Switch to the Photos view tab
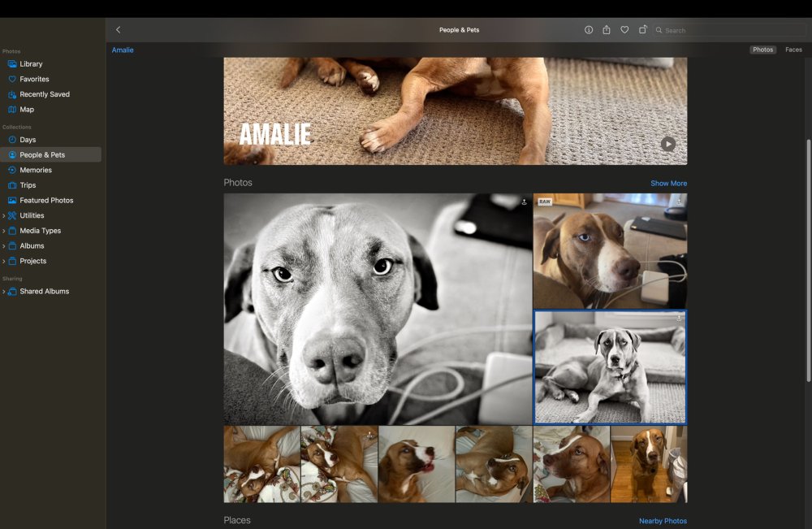812x529 pixels. click(x=762, y=50)
